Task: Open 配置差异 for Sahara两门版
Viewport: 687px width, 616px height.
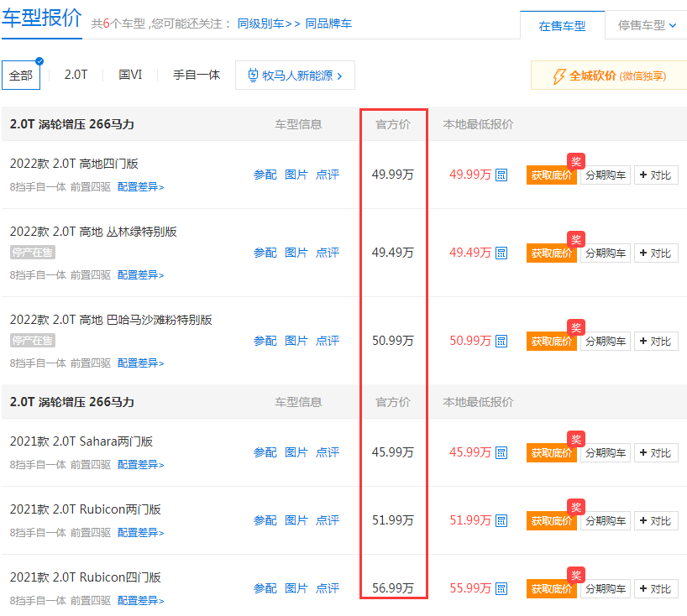Action: point(140,464)
